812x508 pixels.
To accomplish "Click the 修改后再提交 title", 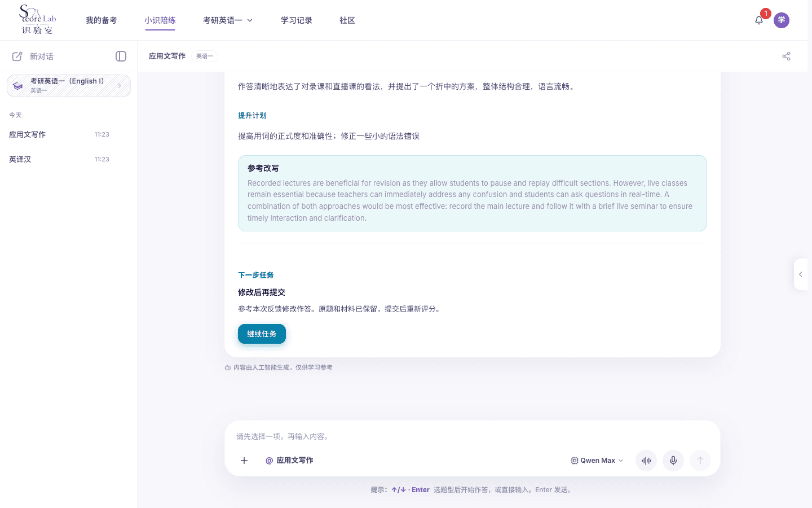I will (262, 292).
